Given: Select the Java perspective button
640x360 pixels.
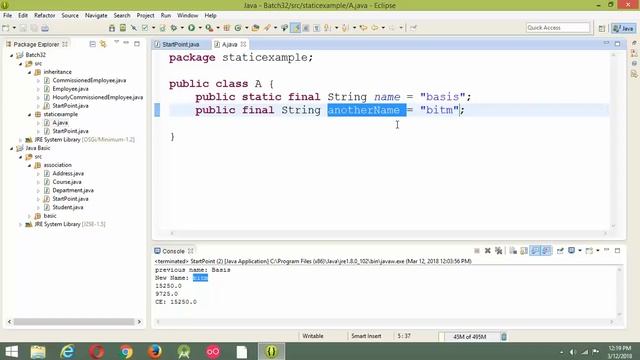Looking at the screenshot, I should (623, 28).
